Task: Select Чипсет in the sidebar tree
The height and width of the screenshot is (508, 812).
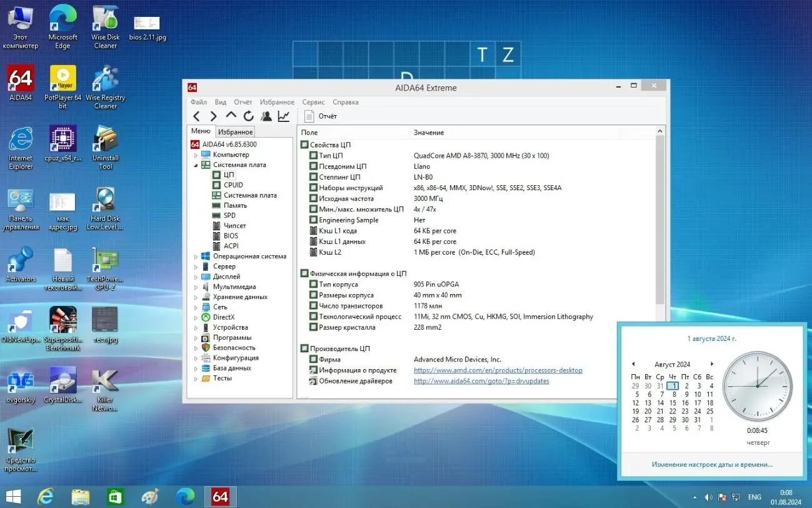Action: pos(234,226)
